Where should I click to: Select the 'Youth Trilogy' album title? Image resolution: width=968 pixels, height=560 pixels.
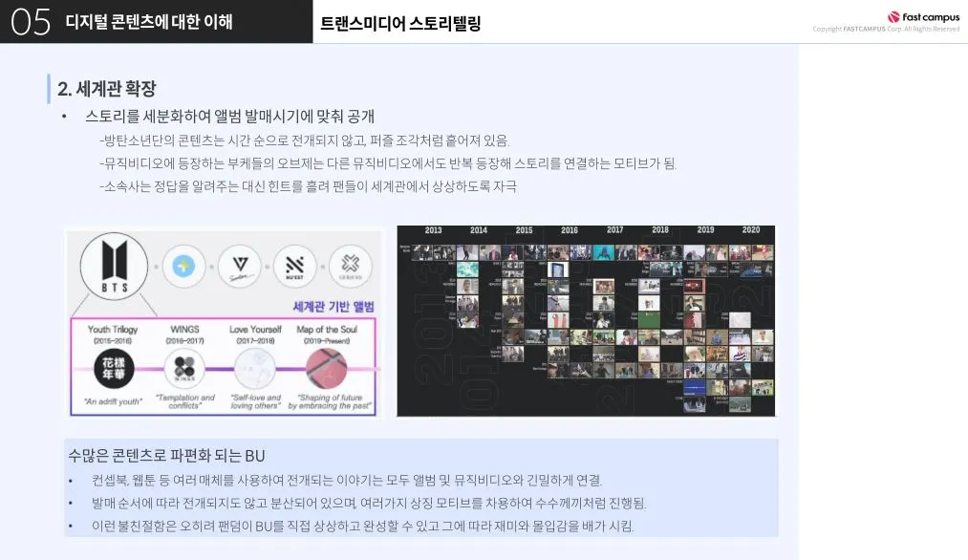[x=113, y=330]
